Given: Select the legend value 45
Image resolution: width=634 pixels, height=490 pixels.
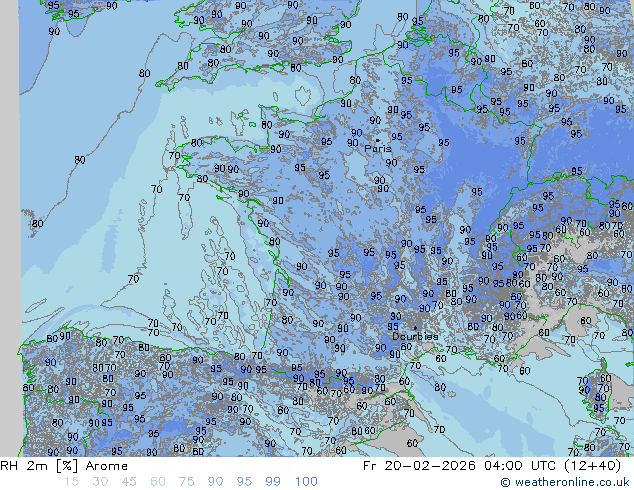Looking at the screenshot, I should (x=129, y=482).
